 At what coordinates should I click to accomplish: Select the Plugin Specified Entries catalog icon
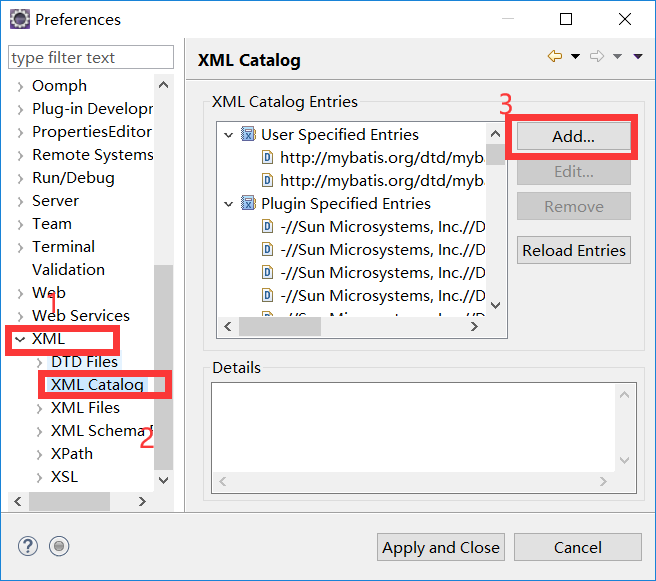[x=248, y=204]
